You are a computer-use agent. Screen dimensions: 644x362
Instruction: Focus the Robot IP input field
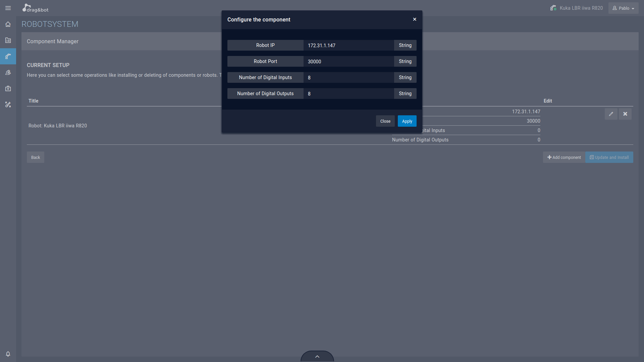pos(349,45)
